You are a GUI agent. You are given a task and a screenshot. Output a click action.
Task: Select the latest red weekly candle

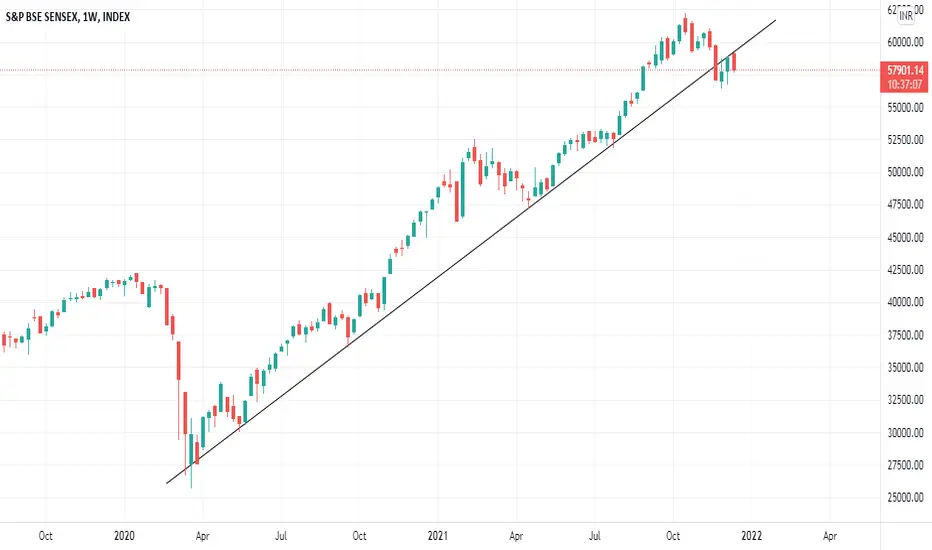point(735,62)
